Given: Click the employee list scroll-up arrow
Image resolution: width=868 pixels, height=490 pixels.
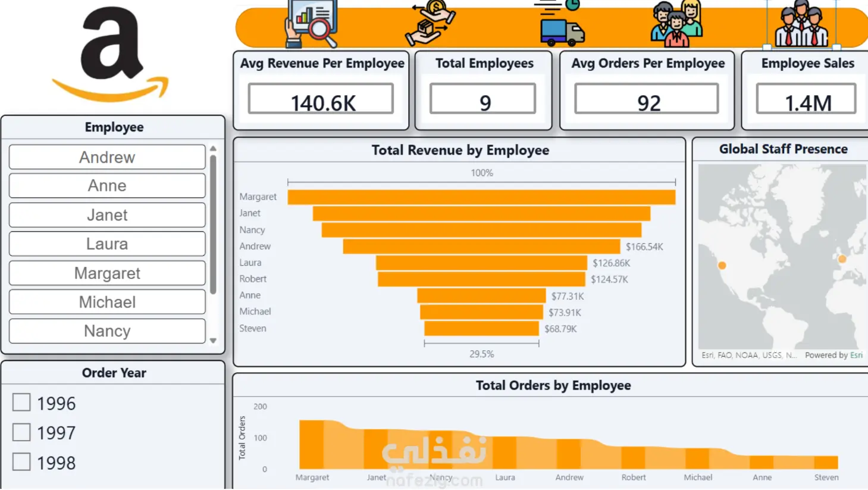Looking at the screenshot, I should coord(213,149).
